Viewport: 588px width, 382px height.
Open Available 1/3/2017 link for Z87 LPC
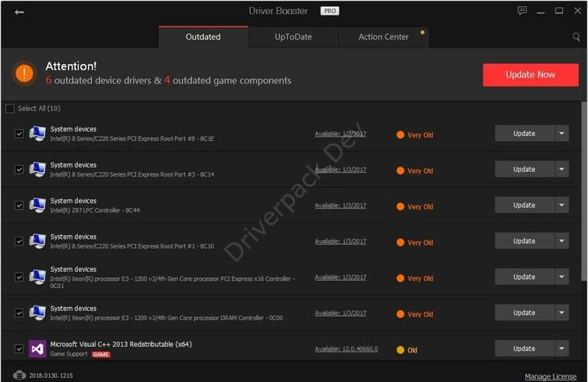tap(340, 206)
